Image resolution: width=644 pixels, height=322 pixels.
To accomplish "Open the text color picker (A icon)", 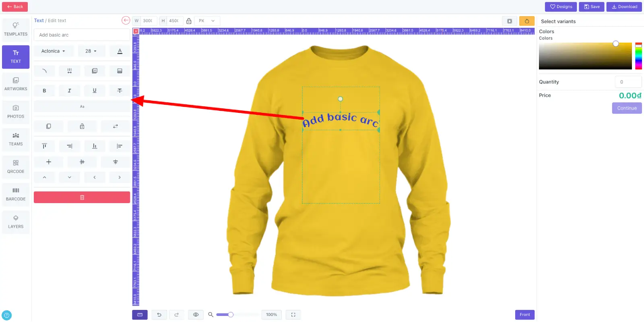I will [x=120, y=51].
